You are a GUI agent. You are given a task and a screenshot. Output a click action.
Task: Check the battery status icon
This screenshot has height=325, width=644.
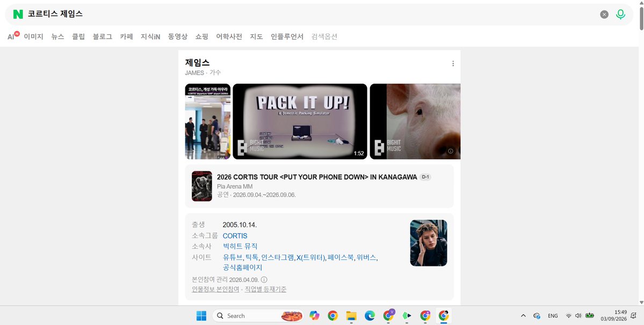pyautogui.click(x=590, y=315)
